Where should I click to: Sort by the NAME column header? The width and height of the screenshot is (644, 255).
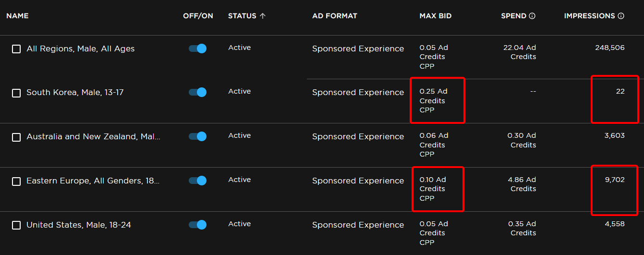17,16
